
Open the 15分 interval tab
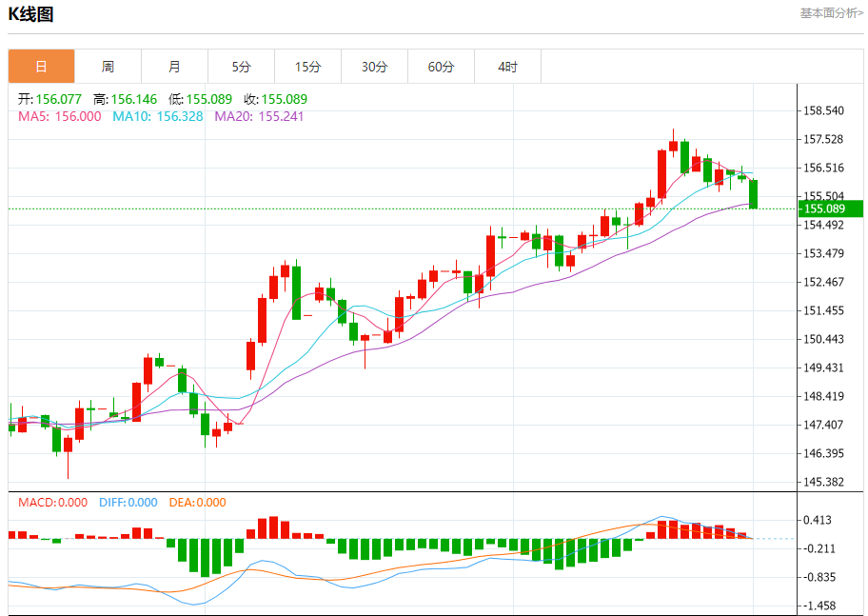coord(307,67)
